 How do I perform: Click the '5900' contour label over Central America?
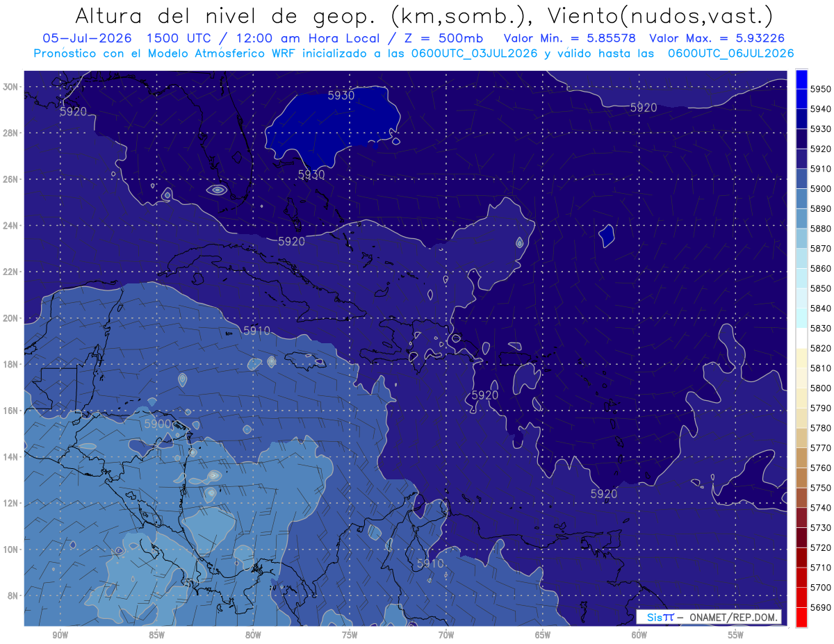point(158,424)
